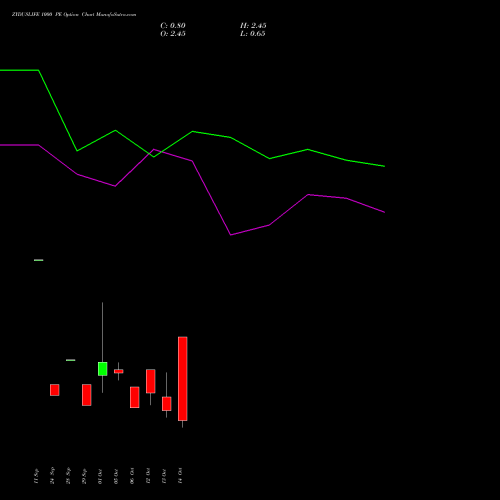
Task: Select the 12 Oct date label
Action: tap(148, 476)
